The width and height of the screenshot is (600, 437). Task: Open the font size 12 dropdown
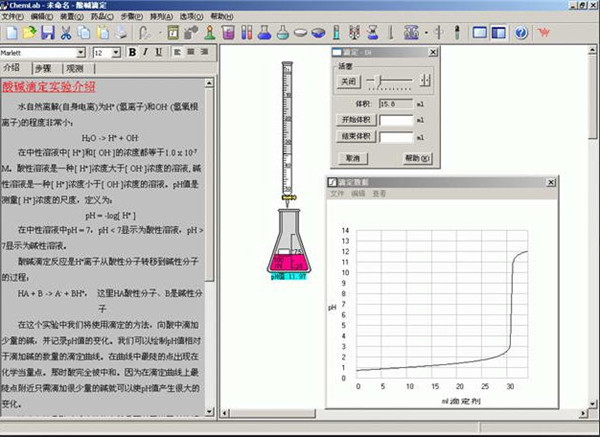tap(116, 53)
